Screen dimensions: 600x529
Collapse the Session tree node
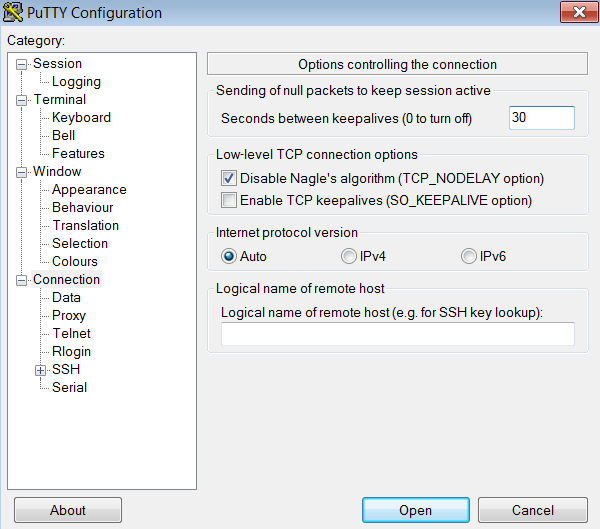21,64
